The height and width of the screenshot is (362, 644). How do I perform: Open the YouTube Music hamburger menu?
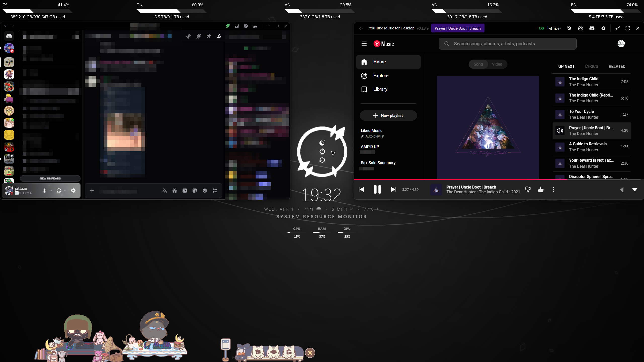point(364,44)
